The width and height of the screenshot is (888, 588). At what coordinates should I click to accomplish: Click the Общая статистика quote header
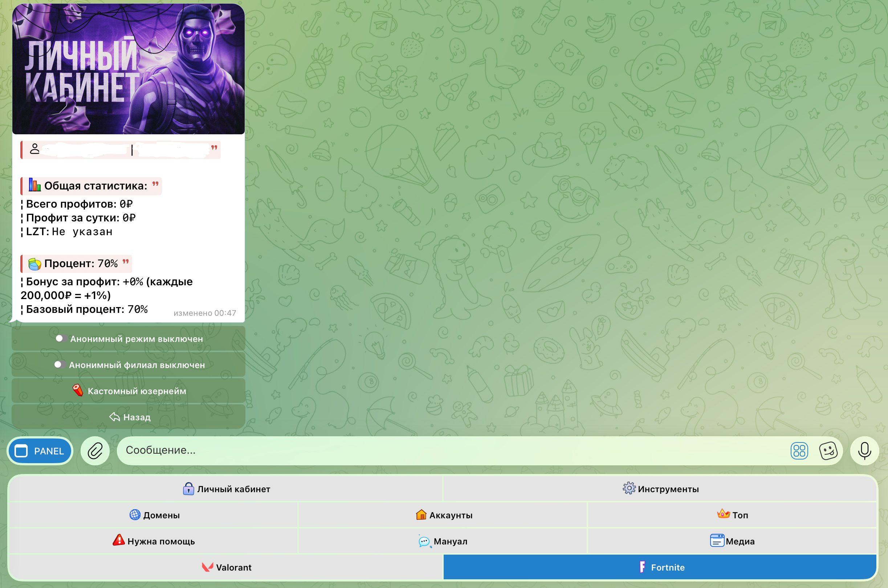91,186
